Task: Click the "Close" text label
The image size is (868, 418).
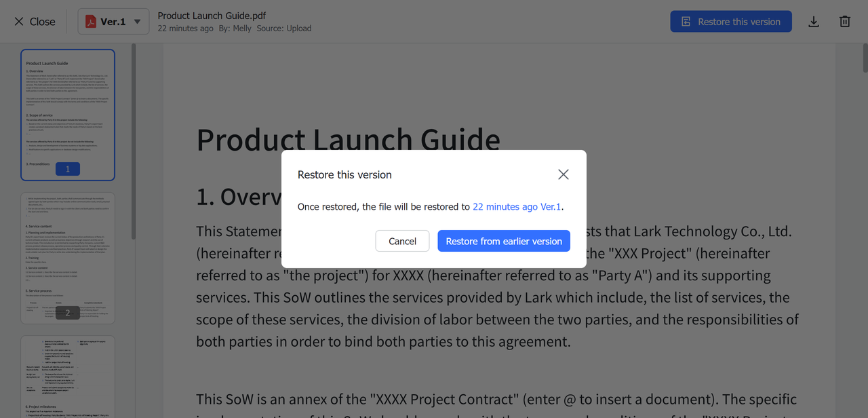Action: tap(43, 22)
